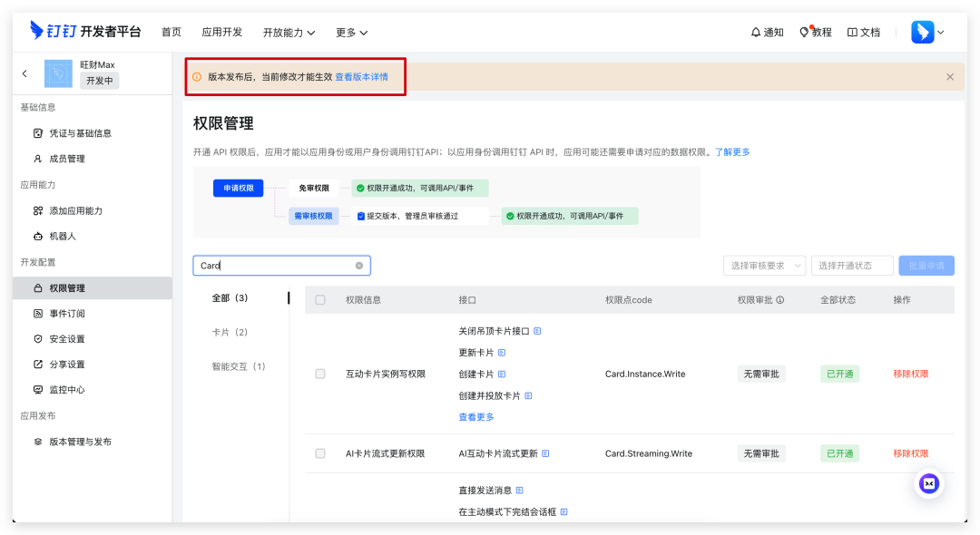Image resolution: width=980 pixels, height=535 pixels.
Task: Click the notification bell icon
Action: coord(756,32)
